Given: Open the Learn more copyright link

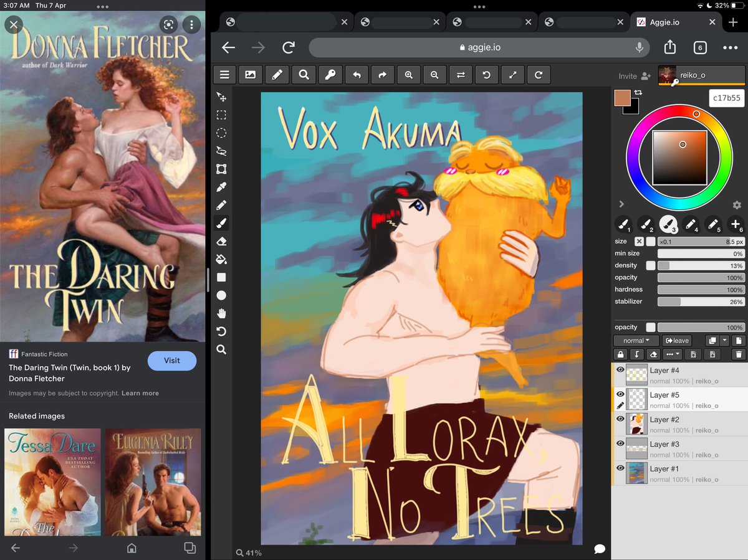Looking at the screenshot, I should 140,393.
